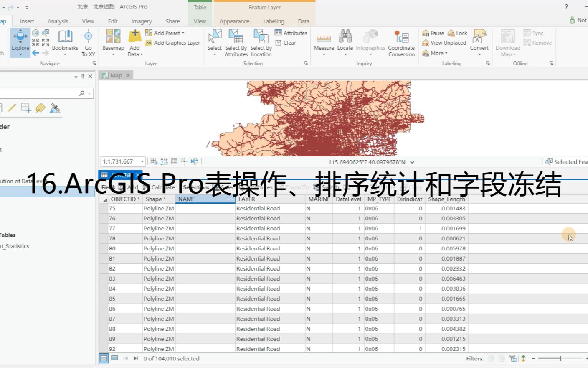
Task: Select row header for OBJECTID 80
Action: pos(103,248)
